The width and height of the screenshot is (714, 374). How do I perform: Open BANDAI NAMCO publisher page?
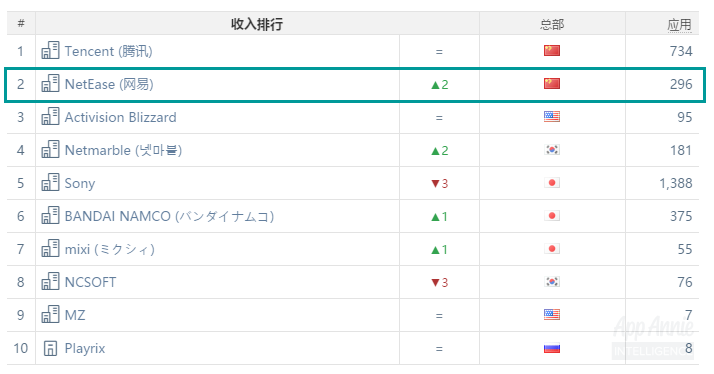(x=169, y=216)
